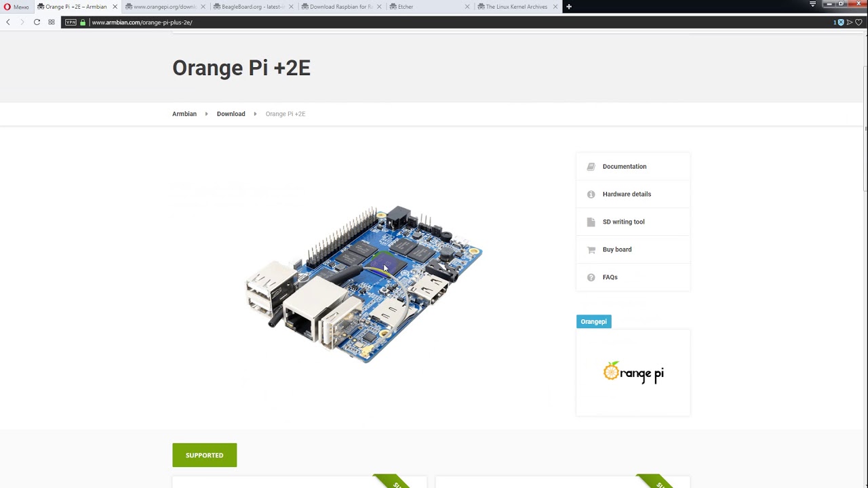
Task: Click the Armbian breadcrumb link
Action: 184,114
